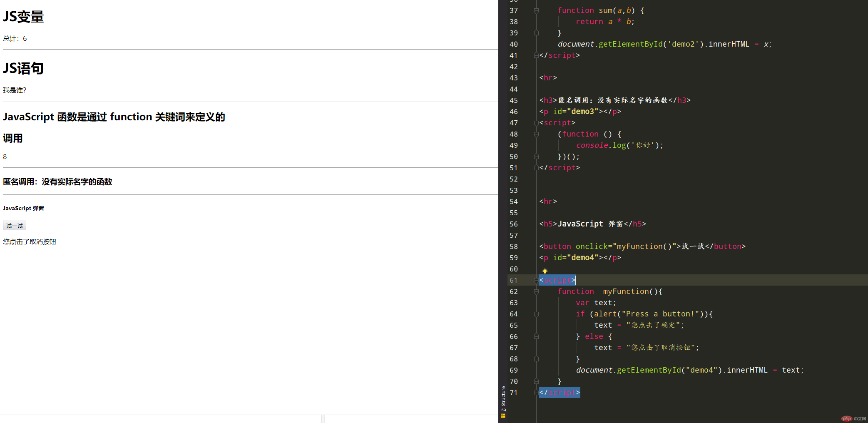Click the console.log('你好') code line

(619, 145)
